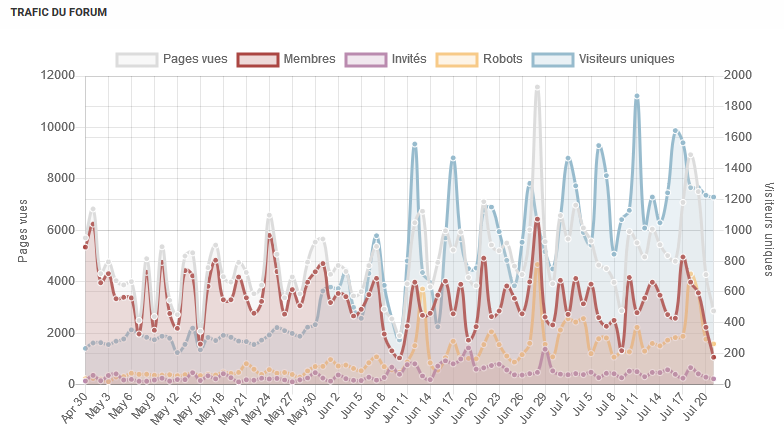The width and height of the screenshot is (784, 436).
Task: Click the May 21 date label
Action: click(234, 408)
